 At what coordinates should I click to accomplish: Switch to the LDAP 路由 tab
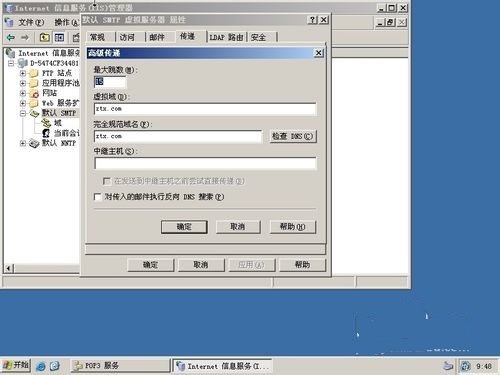tap(226, 37)
